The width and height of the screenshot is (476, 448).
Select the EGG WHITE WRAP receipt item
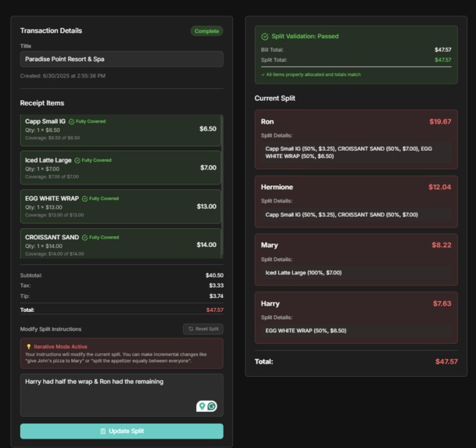pos(120,206)
